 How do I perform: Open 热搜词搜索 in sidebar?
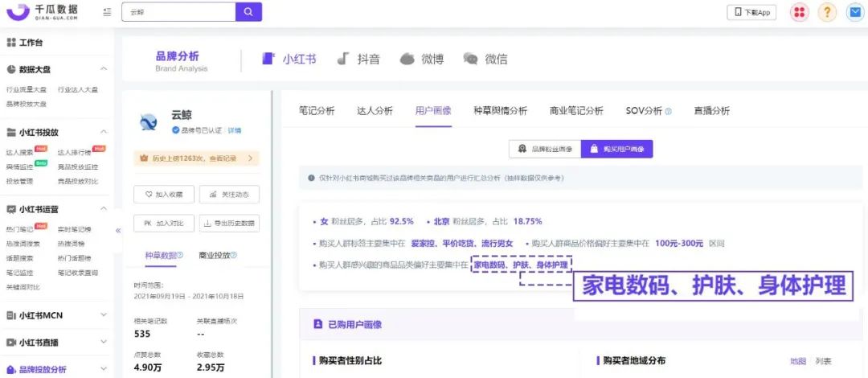click(23, 244)
